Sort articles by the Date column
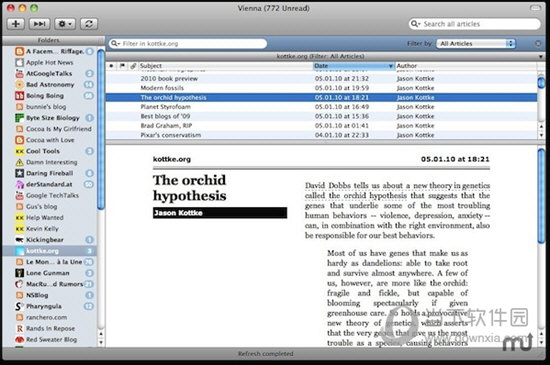The width and height of the screenshot is (550, 365). pos(354,66)
